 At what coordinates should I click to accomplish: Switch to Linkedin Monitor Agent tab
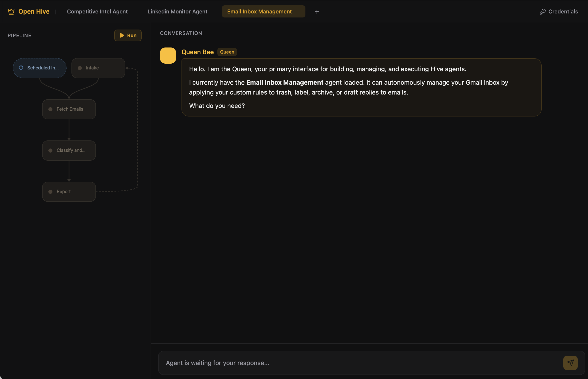[x=177, y=12]
